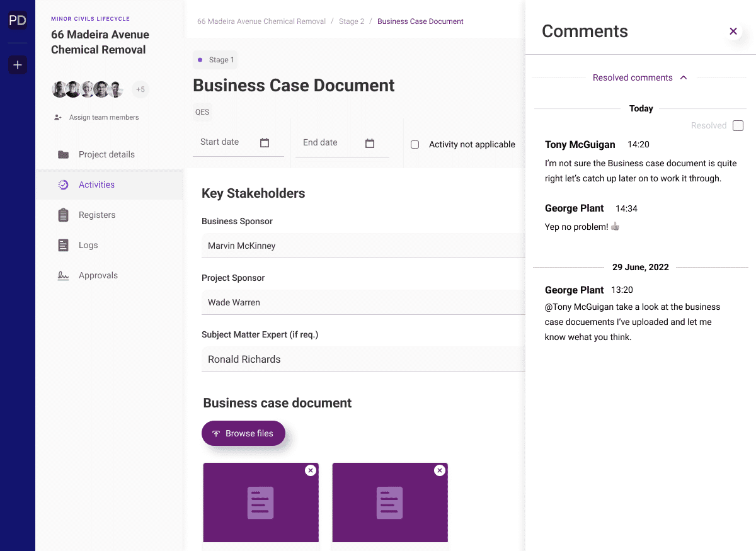
Task: Close the Comments panel
Action: pos(733,31)
